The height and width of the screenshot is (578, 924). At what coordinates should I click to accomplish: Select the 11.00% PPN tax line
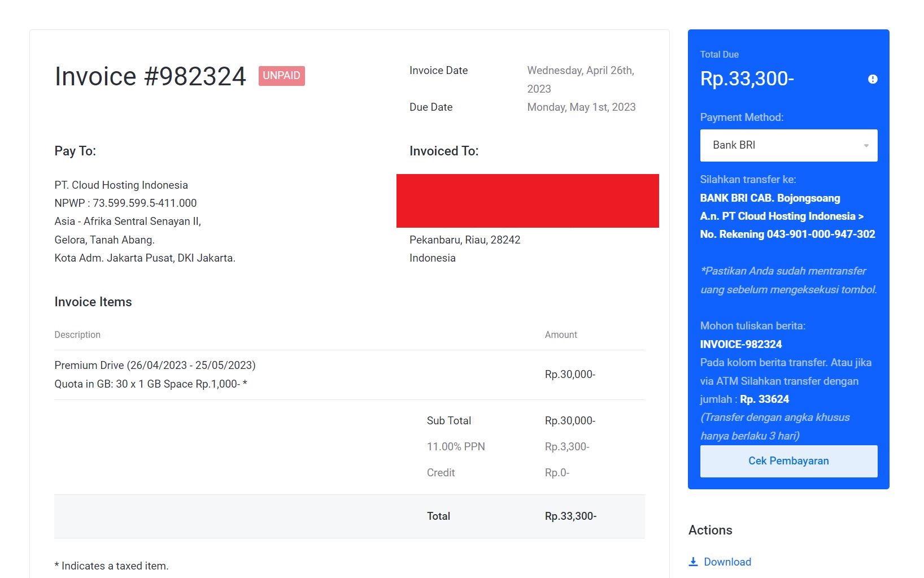pyautogui.click(x=455, y=446)
